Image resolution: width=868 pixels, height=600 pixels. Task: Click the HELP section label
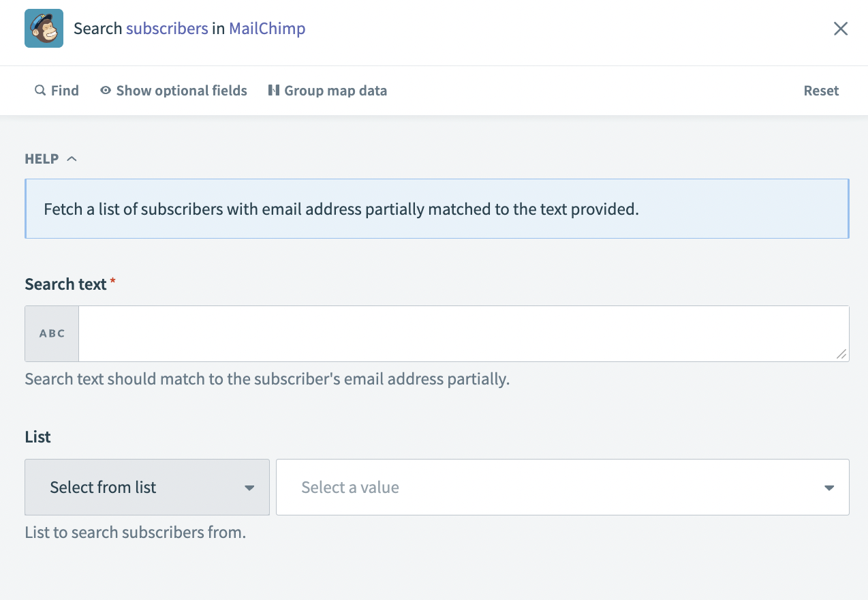(41, 158)
